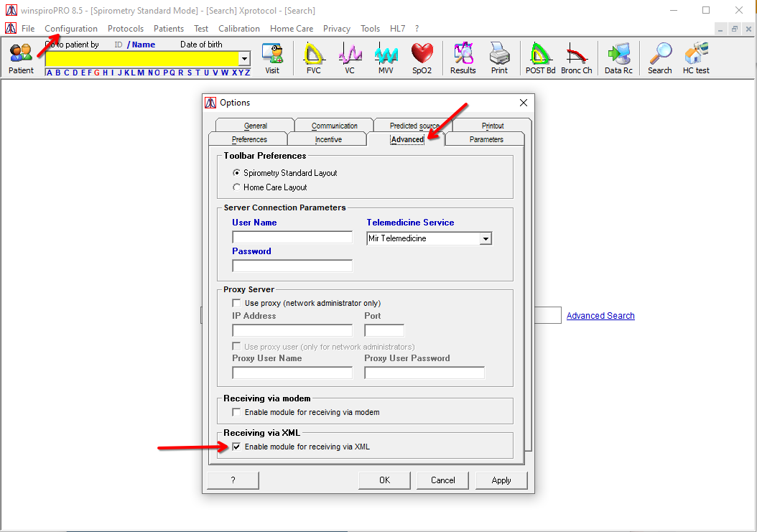Viewport: 757px width, 532px height.
Task: Open the ? help menu
Action: 417,29
